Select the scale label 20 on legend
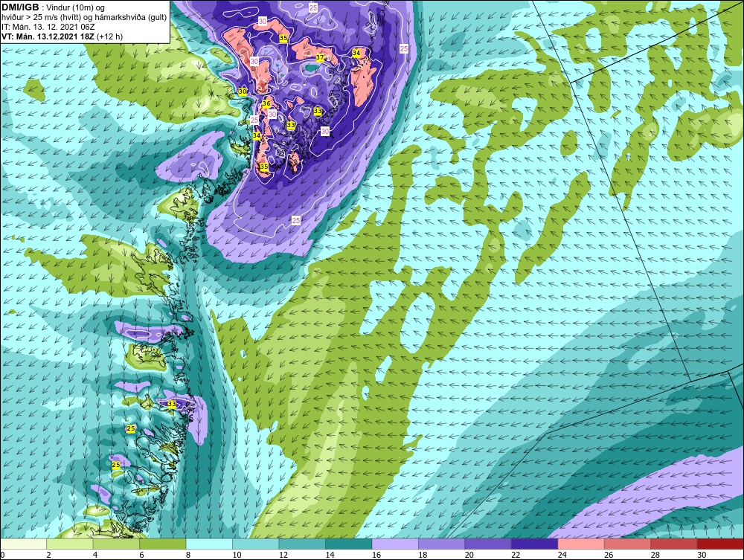Viewport: 744px width, 560px height. [469, 555]
